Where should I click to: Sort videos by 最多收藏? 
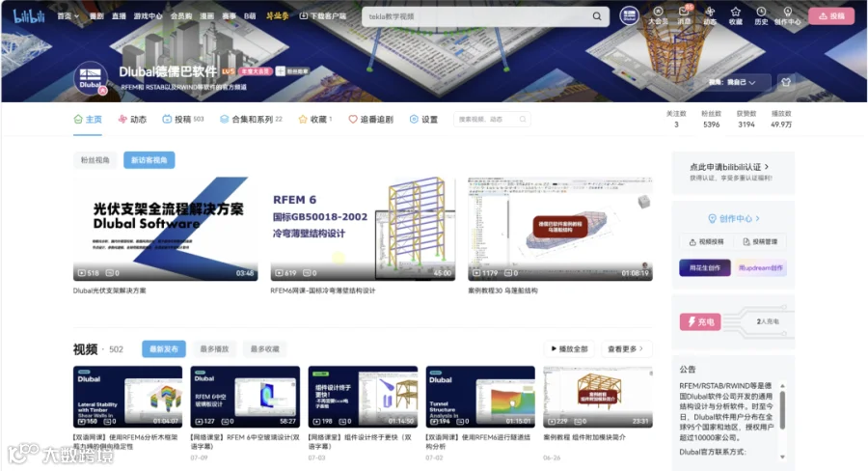264,349
